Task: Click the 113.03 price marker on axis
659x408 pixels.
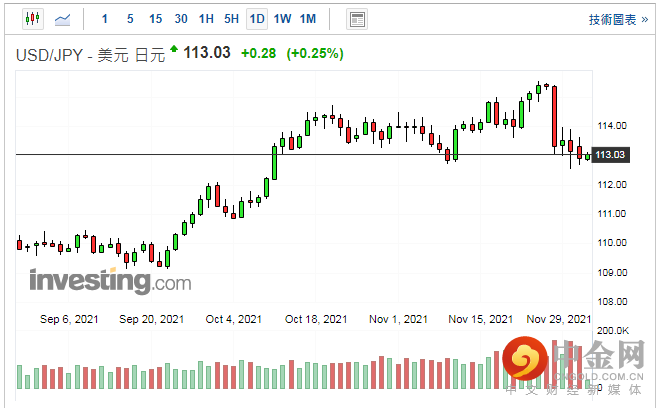Action: (x=610, y=155)
